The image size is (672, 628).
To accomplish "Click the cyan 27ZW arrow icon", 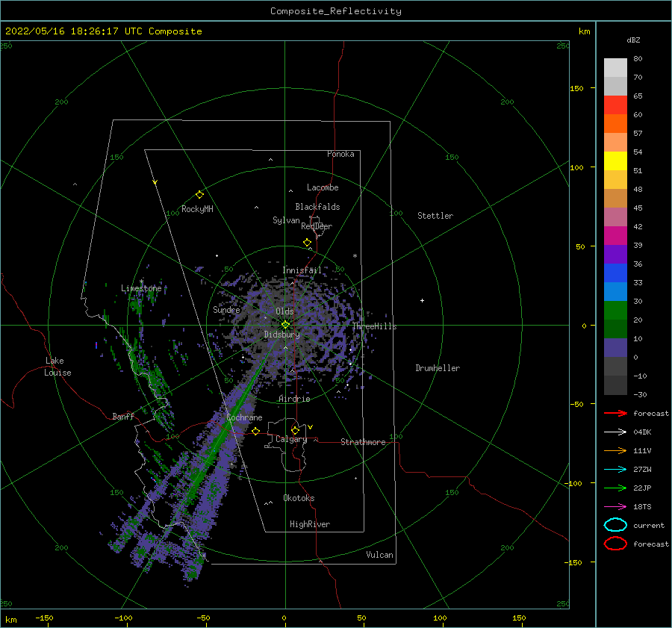I will pyautogui.click(x=615, y=470).
